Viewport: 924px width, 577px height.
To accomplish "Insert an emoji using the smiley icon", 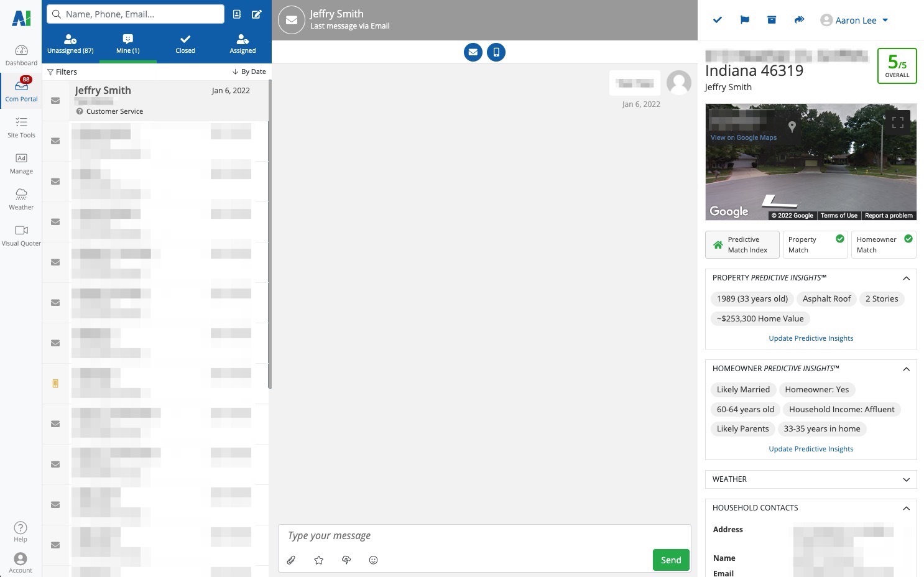I will [373, 560].
